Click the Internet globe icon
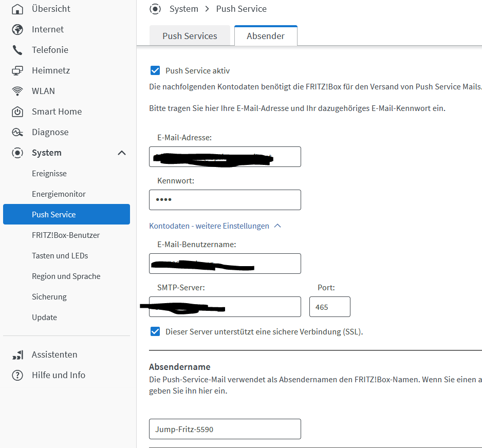Screen dimensions: 482x448 click(17, 29)
